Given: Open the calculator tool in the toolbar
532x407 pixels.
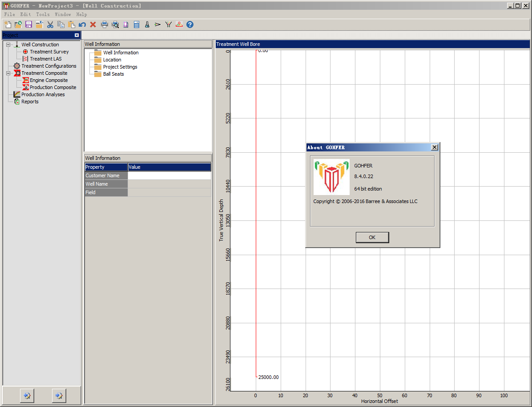Looking at the screenshot, I should 137,24.
